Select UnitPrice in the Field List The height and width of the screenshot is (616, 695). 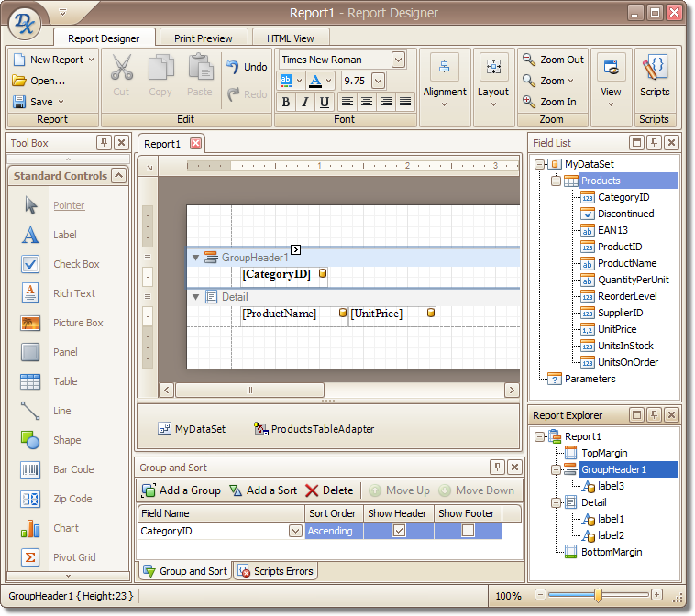pyautogui.click(x=617, y=329)
